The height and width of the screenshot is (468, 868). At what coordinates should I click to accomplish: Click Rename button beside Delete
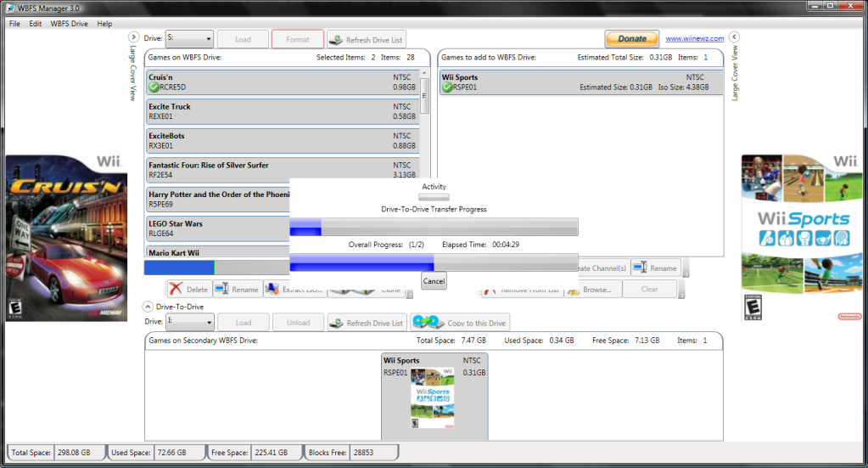[x=237, y=290]
